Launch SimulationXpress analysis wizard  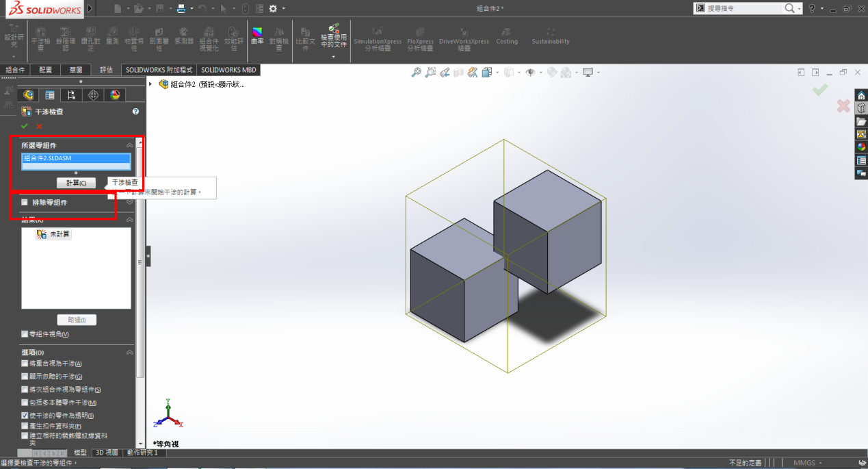tap(378, 40)
